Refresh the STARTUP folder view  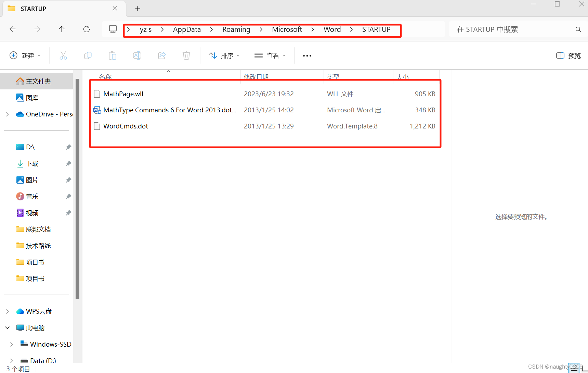[x=87, y=29]
